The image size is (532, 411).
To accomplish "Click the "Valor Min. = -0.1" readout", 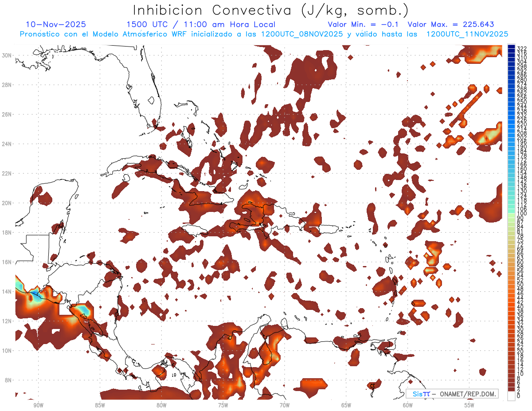I will 363,25.
